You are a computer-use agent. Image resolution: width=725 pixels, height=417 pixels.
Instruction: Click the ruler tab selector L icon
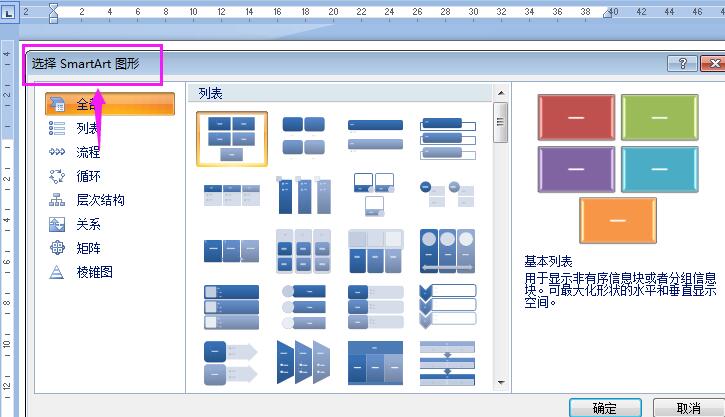click(x=8, y=13)
